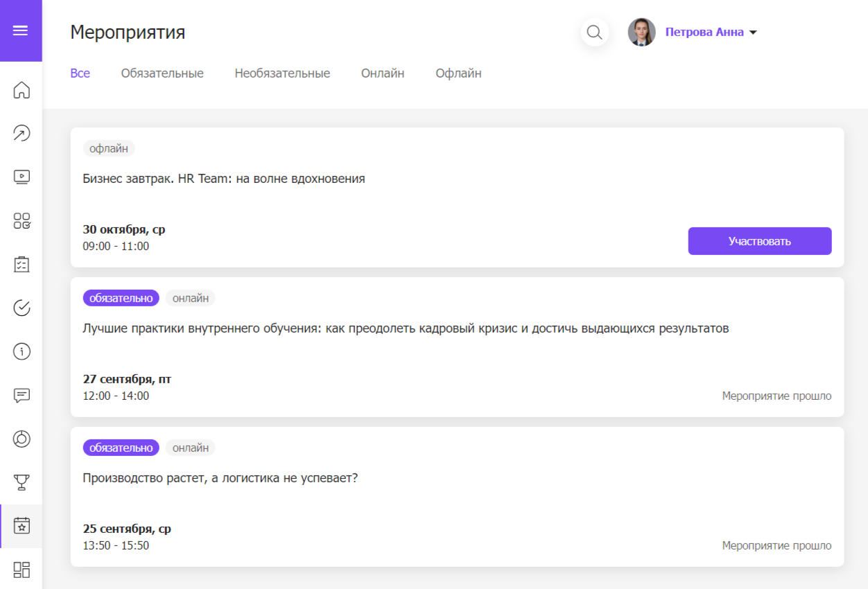Open the tasks check-circle icon in the sidebar

click(x=21, y=308)
